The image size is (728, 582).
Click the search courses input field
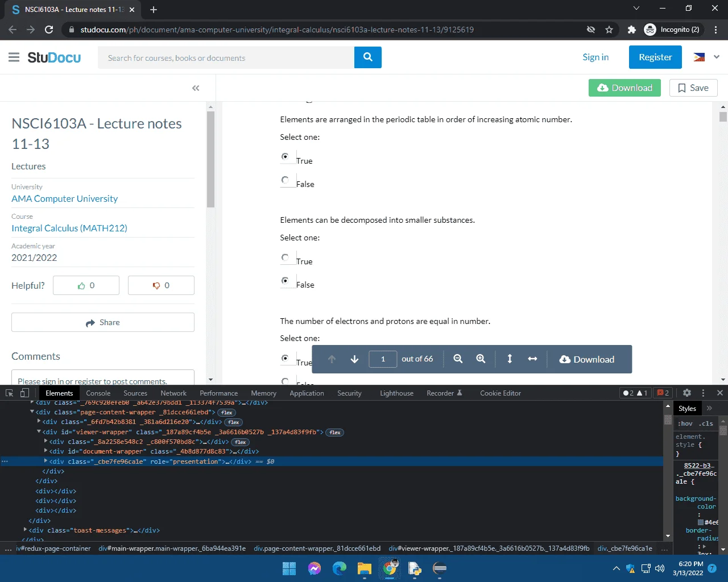(226, 57)
